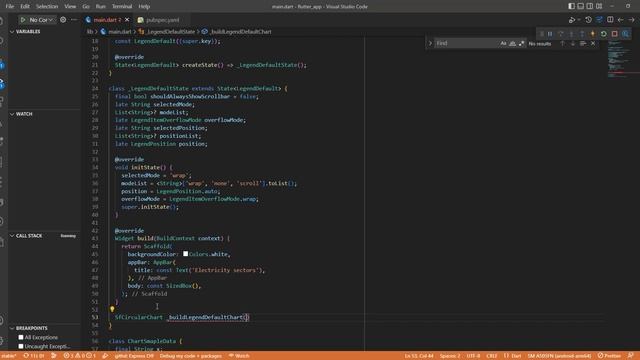Navigate forward with right arrow

tap(631, 20)
